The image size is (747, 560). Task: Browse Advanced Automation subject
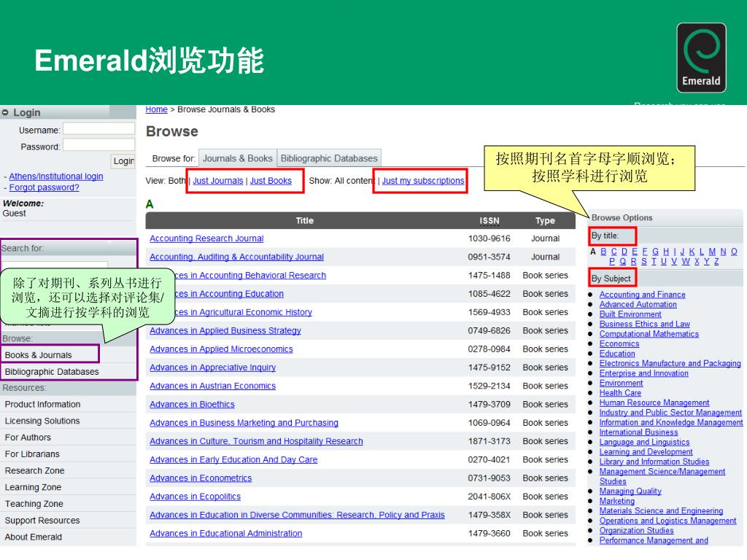pyautogui.click(x=638, y=304)
